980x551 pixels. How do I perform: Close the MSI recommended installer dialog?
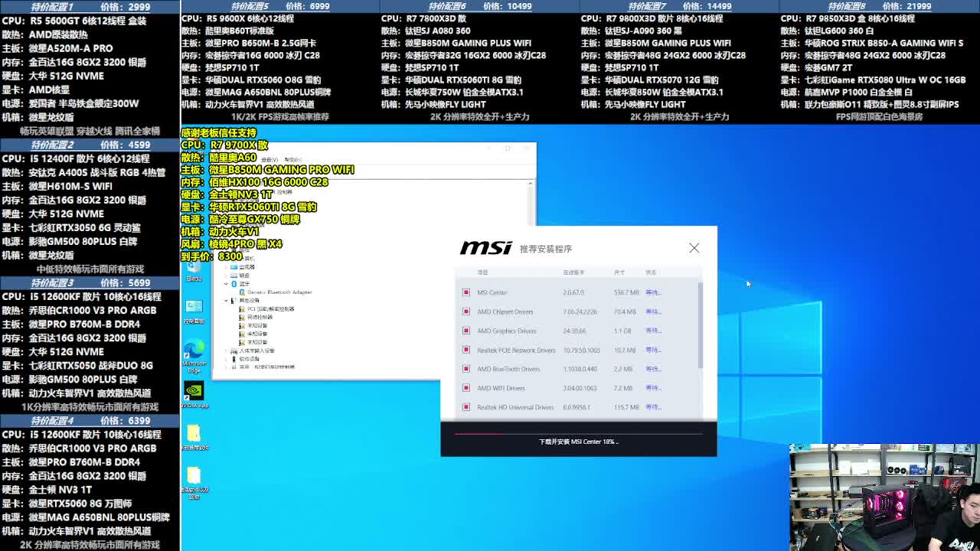pos(694,248)
